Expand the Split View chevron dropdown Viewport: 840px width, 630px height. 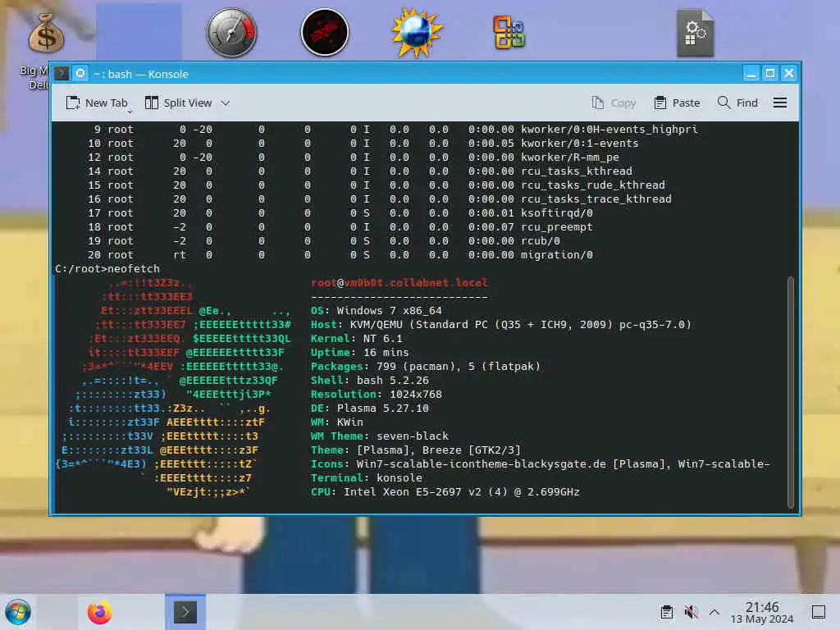pos(226,103)
